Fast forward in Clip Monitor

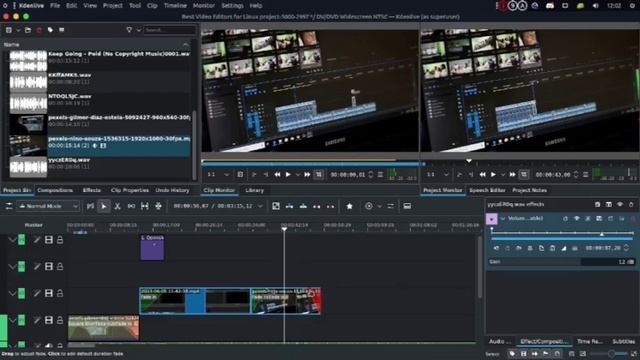[307, 175]
